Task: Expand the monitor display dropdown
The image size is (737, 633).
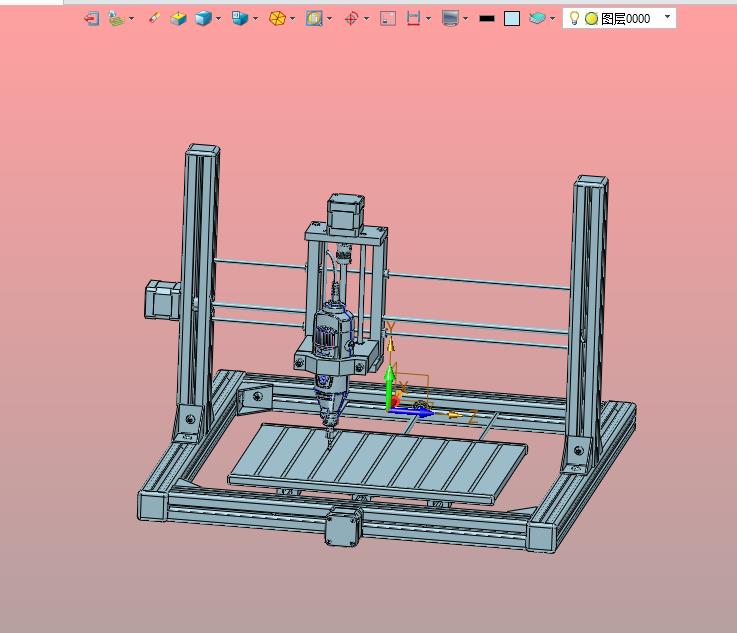Action: 465,19
